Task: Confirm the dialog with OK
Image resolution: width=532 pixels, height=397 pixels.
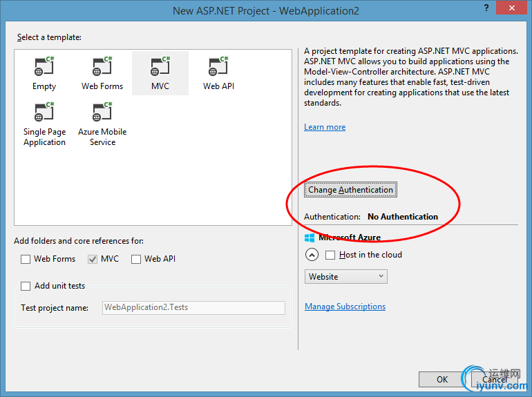Action: click(x=442, y=379)
